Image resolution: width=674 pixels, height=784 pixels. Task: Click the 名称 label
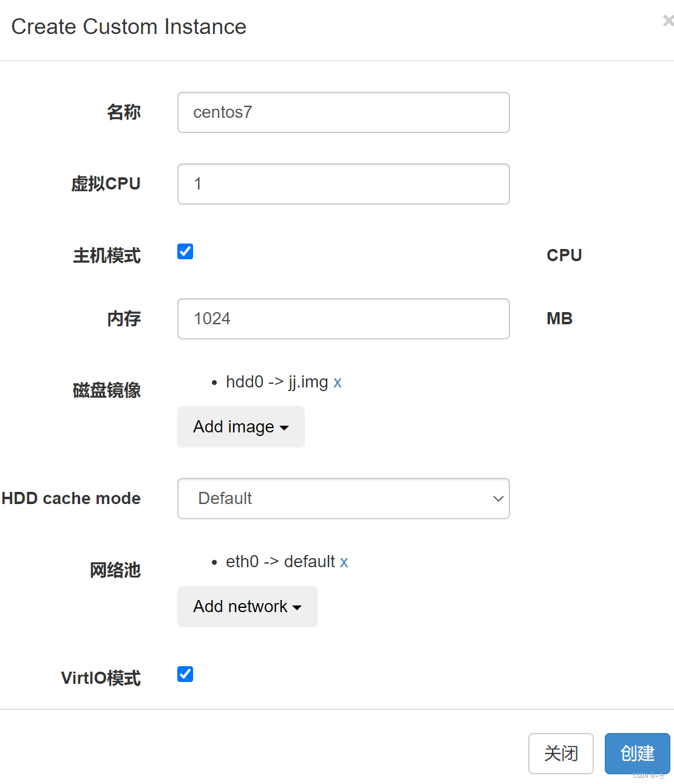pyautogui.click(x=124, y=112)
